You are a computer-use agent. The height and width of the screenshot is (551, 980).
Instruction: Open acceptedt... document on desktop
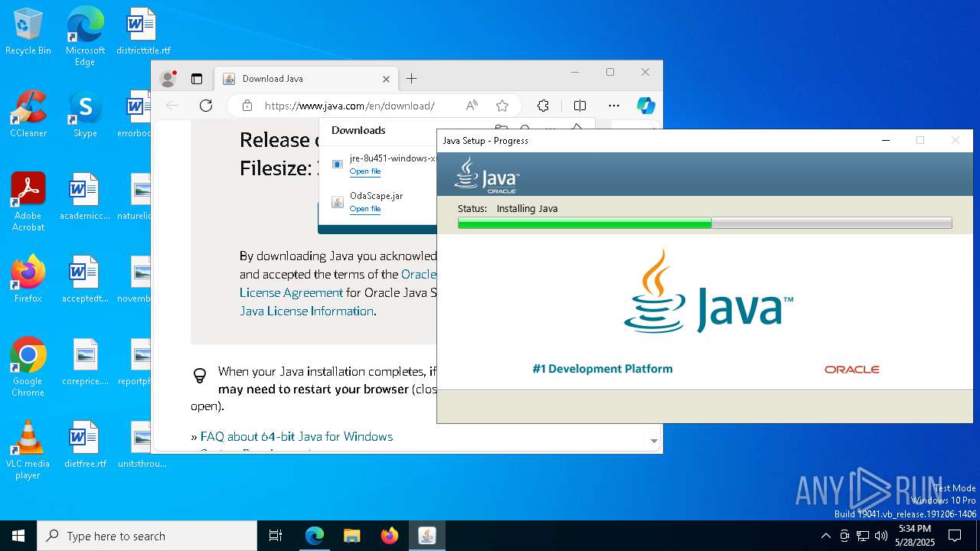85,279
